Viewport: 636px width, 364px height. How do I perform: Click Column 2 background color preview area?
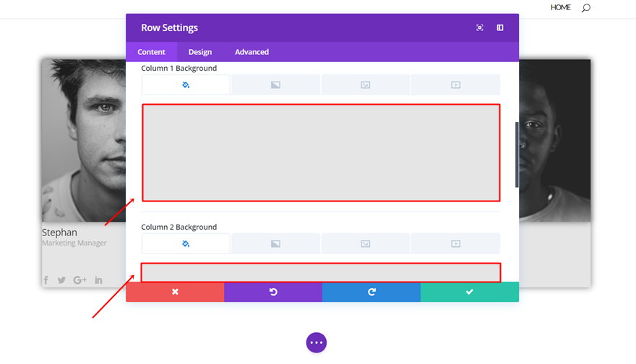point(321,273)
